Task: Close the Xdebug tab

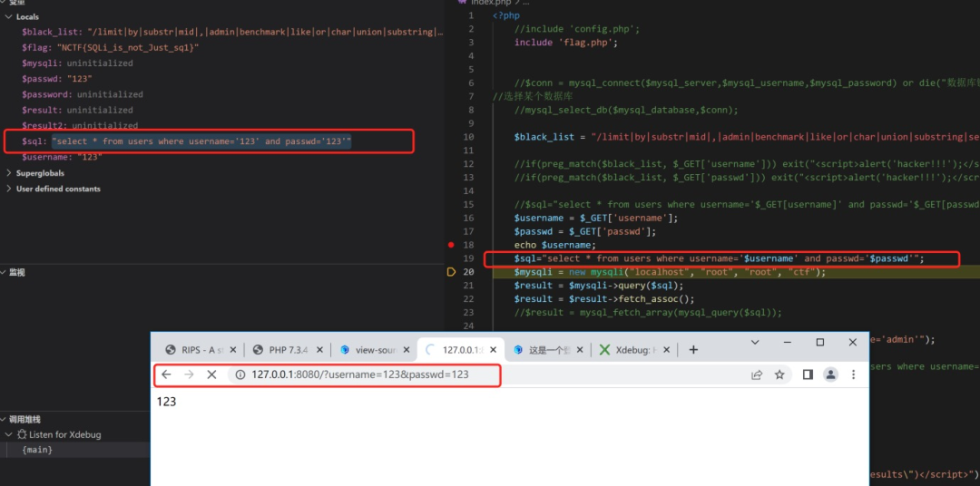Action: [666, 350]
